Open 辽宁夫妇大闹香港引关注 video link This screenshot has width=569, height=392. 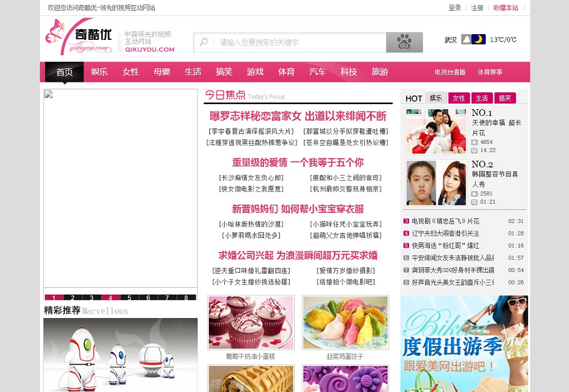point(446,233)
